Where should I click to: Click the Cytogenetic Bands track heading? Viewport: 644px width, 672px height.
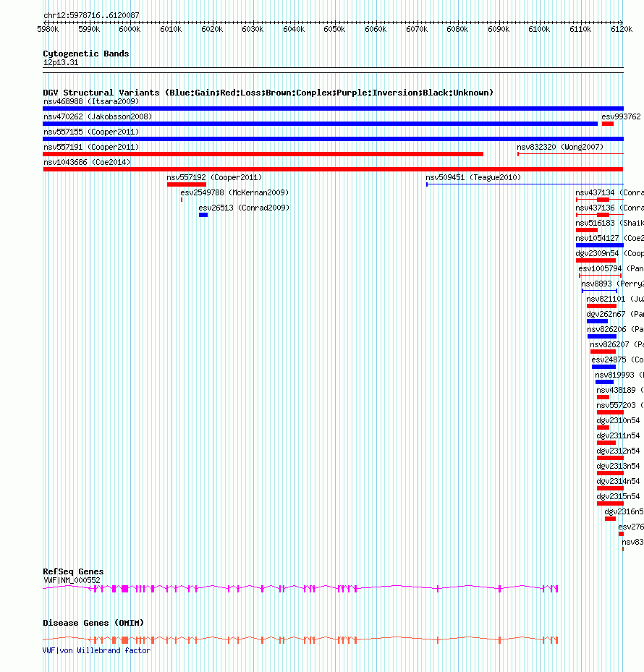pos(86,54)
